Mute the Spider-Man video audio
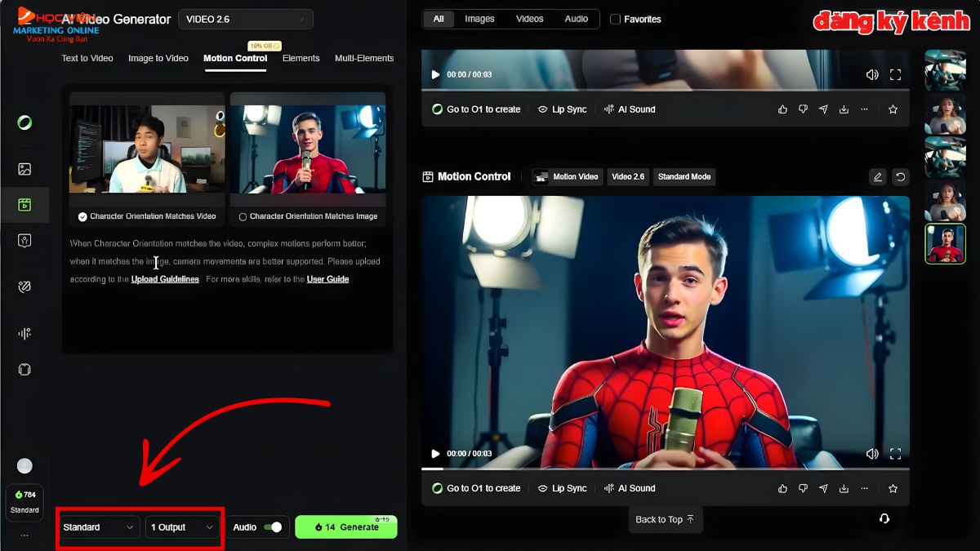The height and width of the screenshot is (551, 980). [871, 453]
